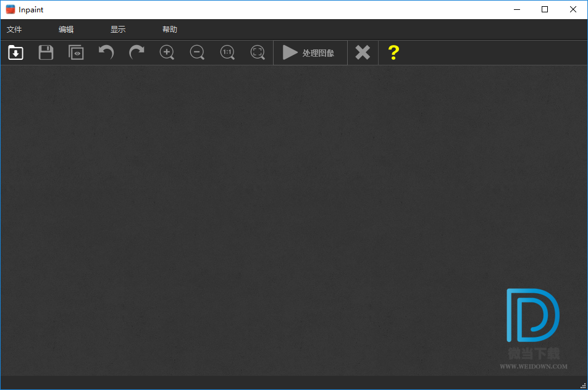Toggle view original image icon
This screenshot has height=390, width=588.
click(x=76, y=52)
